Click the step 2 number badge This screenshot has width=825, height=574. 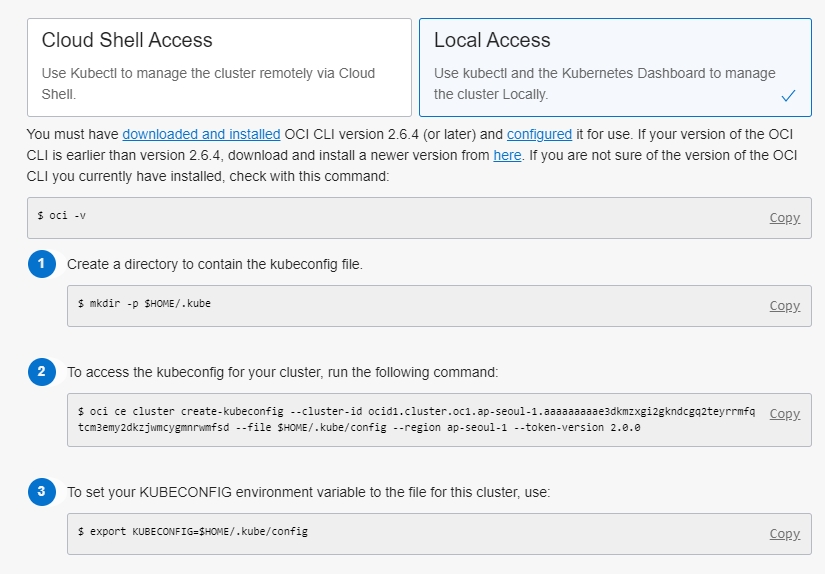(42, 372)
